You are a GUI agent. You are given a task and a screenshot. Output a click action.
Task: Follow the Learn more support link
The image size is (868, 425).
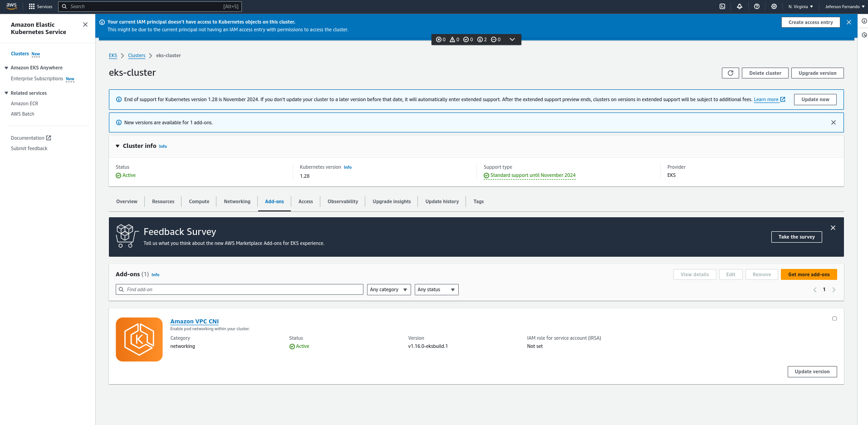(x=769, y=99)
